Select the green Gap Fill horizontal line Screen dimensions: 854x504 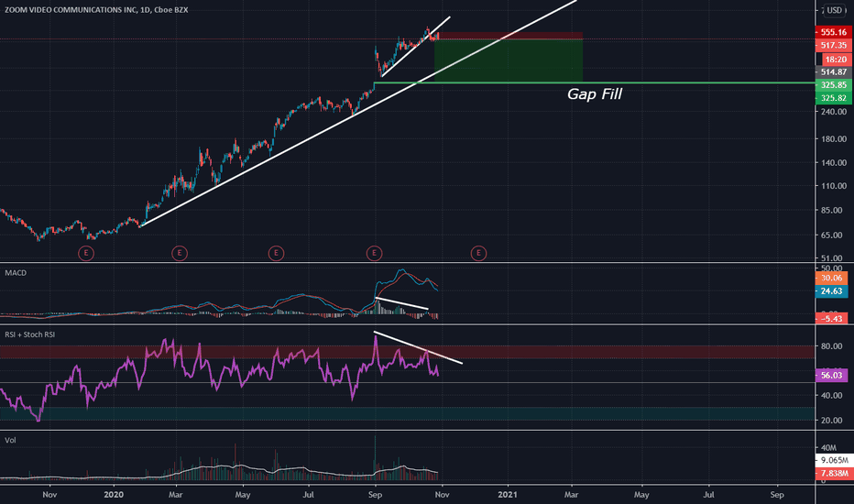point(594,82)
